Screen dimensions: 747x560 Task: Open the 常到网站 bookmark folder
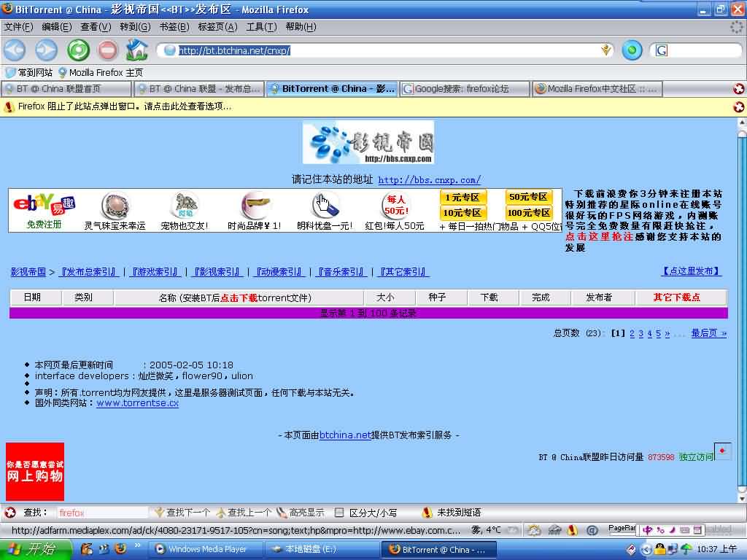tap(28, 72)
